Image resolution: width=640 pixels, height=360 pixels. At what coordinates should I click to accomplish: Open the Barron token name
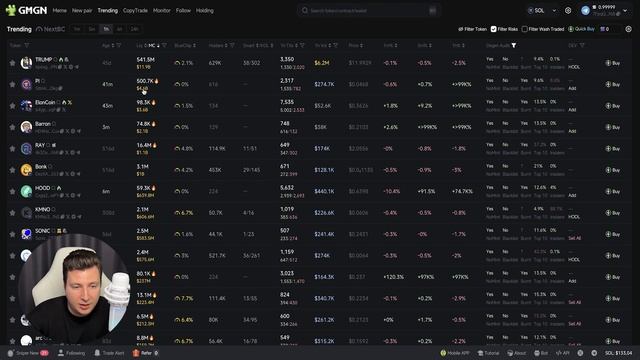click(x=42, y=124)
